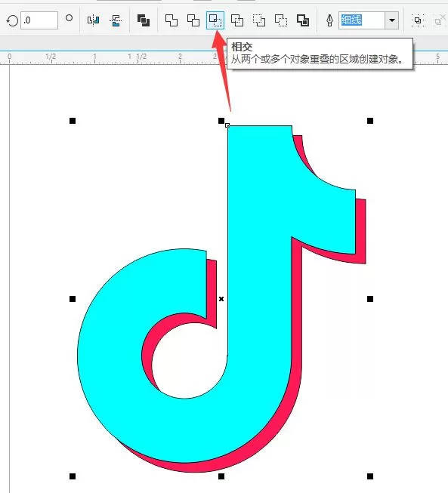The width and height of the screenshot is (448, 493).
Task: Focus the rotation angle input field
Action: tap(39, 20)
